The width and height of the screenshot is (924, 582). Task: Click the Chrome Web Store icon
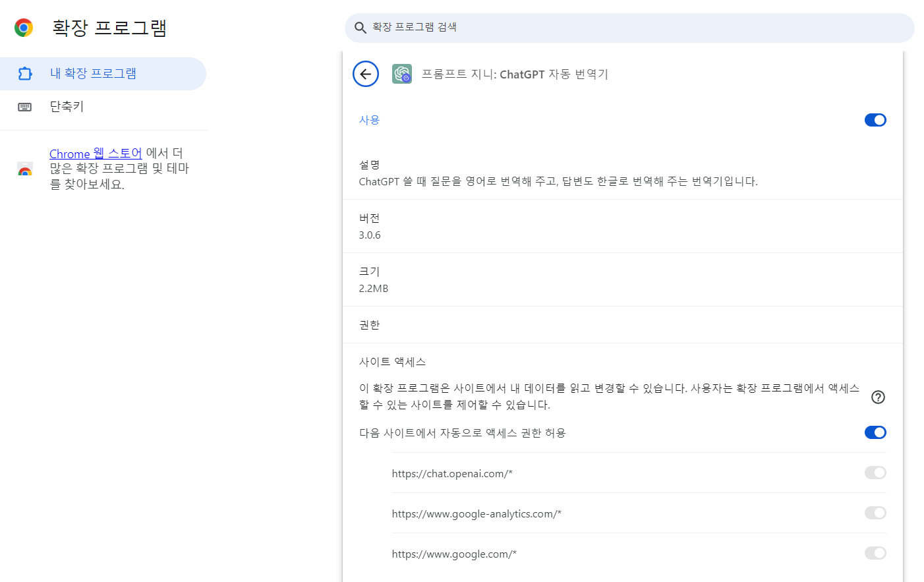click(25, 169)
